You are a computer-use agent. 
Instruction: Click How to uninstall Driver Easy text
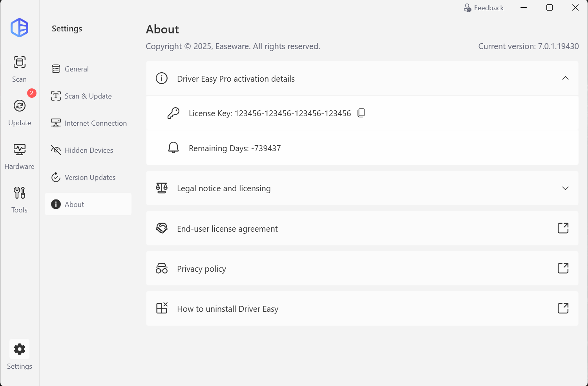click(x=228, y=309)
